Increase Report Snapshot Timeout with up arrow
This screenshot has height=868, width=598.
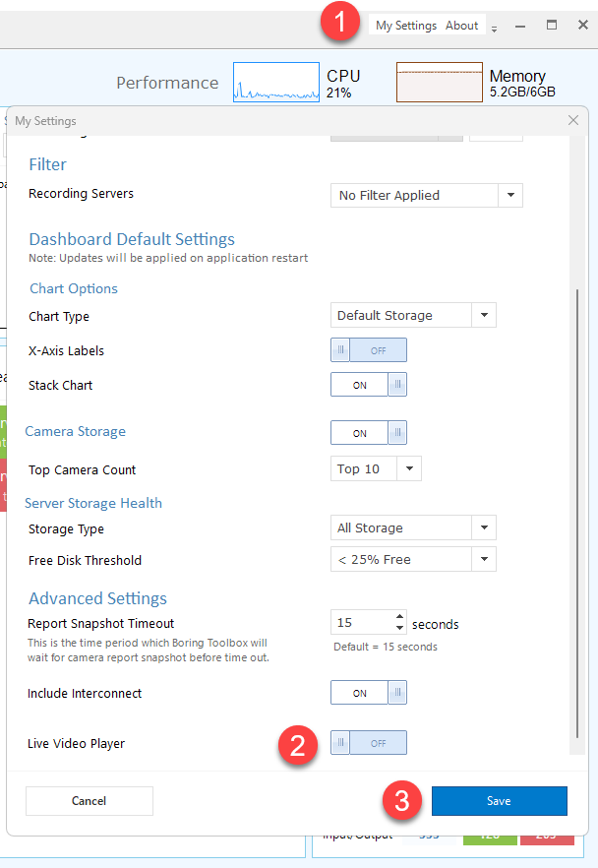(399, 617)
